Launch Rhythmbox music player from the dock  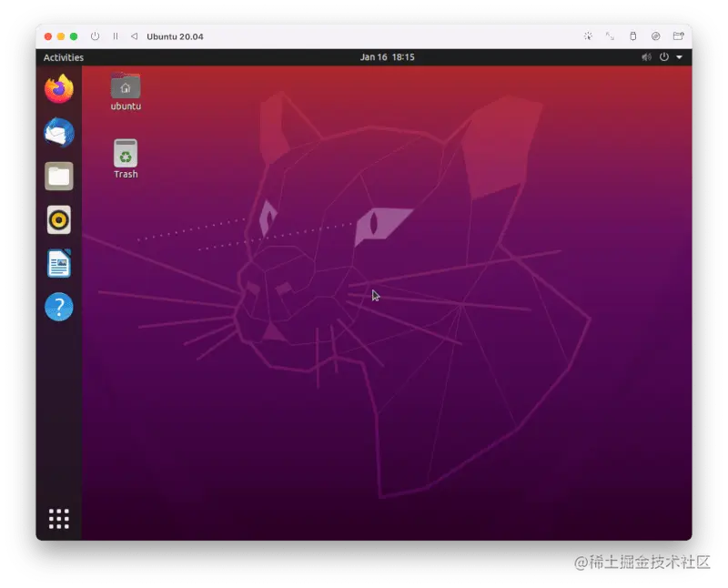click(59, 219)
